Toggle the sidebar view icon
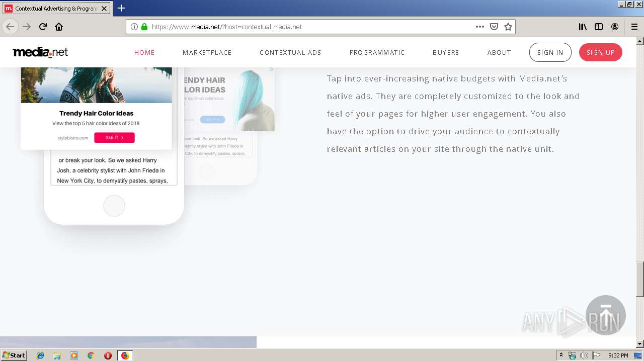This screenshot has height=362, width=644. [x=599, y=27]
